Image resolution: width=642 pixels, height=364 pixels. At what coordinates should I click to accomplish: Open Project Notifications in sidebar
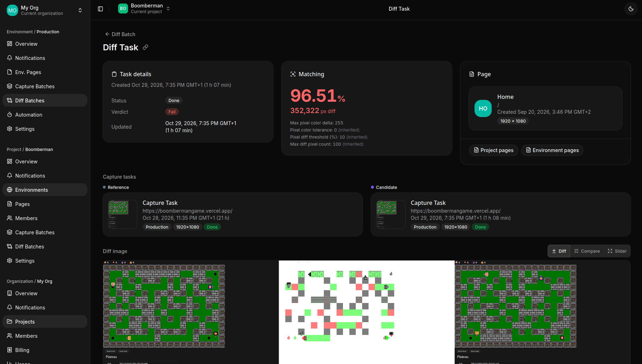(45, 176)
